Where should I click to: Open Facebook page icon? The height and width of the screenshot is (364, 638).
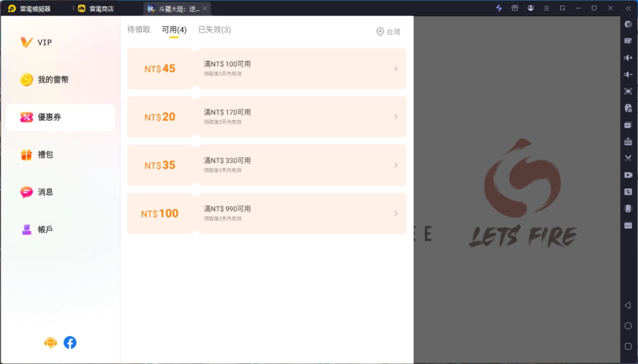[x=70, y=342]
